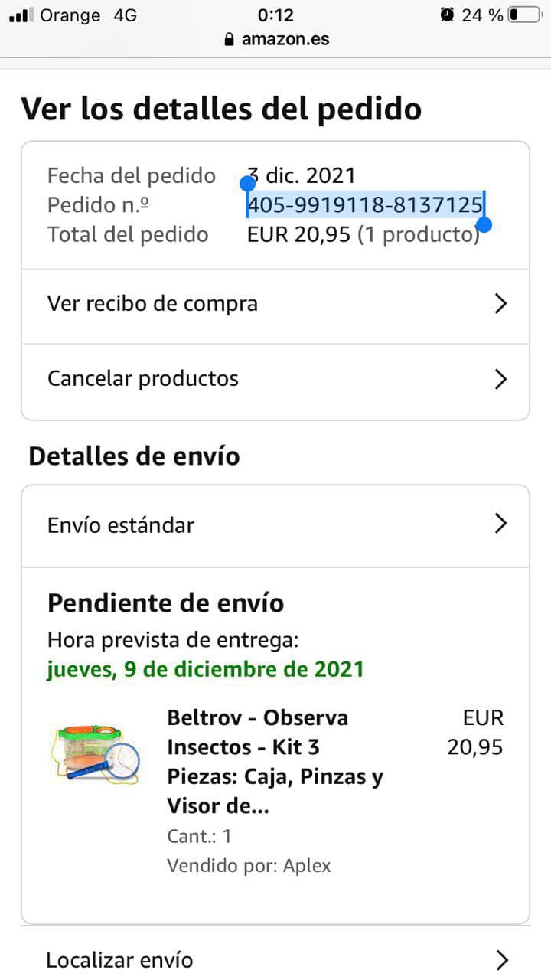Tap the padlock icon in address bar

(x=229, y=39)
